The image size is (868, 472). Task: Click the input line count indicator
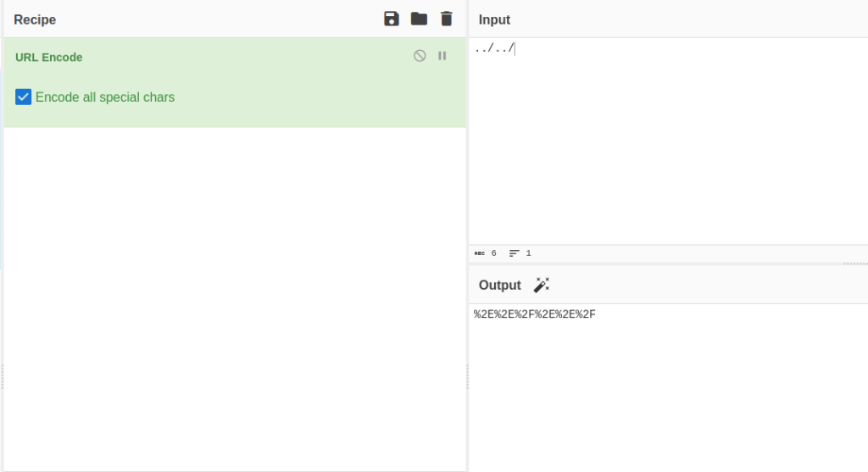coord(520,253)
